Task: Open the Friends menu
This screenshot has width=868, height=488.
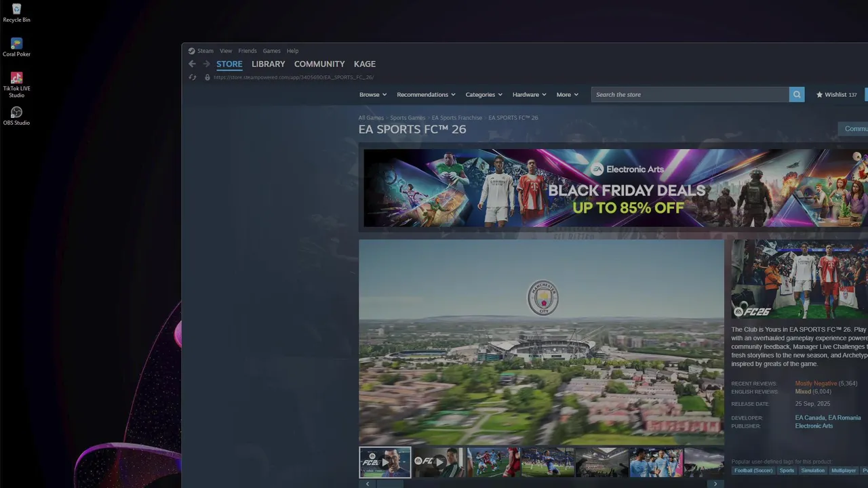Action: pyautogui.click(x=248, y=51)
